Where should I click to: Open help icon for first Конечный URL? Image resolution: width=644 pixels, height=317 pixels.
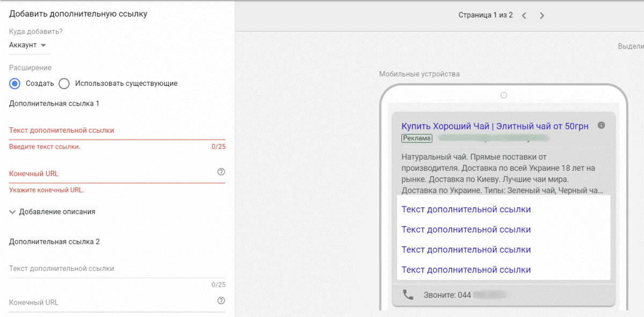(221, 172)
